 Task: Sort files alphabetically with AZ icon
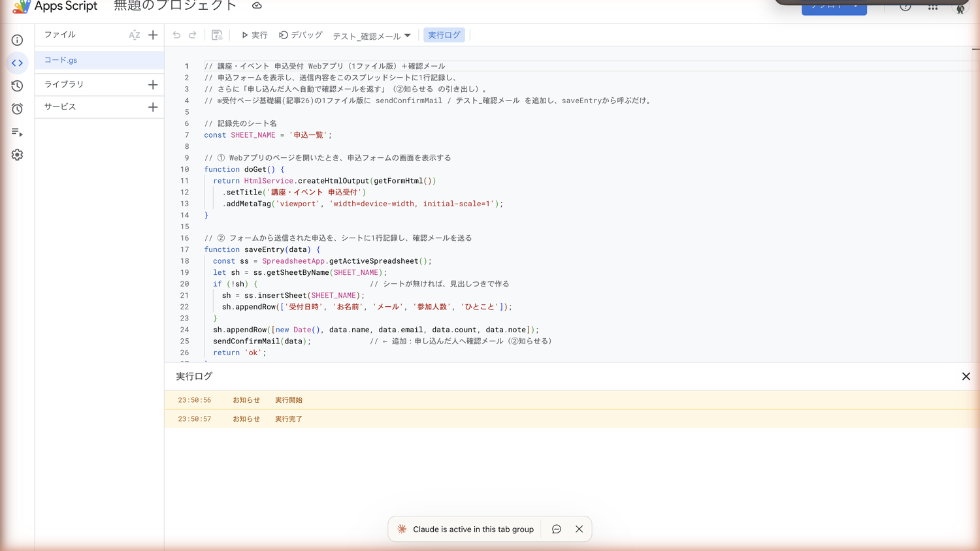point(134,35)
